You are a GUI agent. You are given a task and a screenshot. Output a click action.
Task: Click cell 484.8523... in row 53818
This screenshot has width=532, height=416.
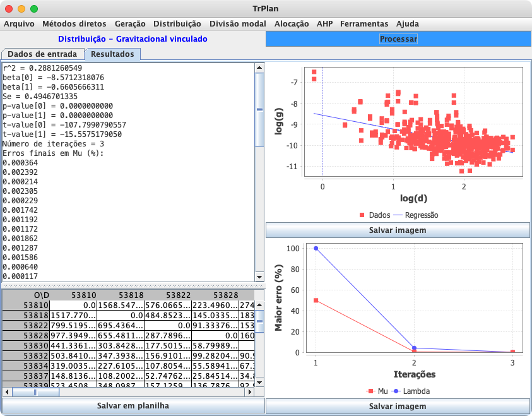click(168, 316)
